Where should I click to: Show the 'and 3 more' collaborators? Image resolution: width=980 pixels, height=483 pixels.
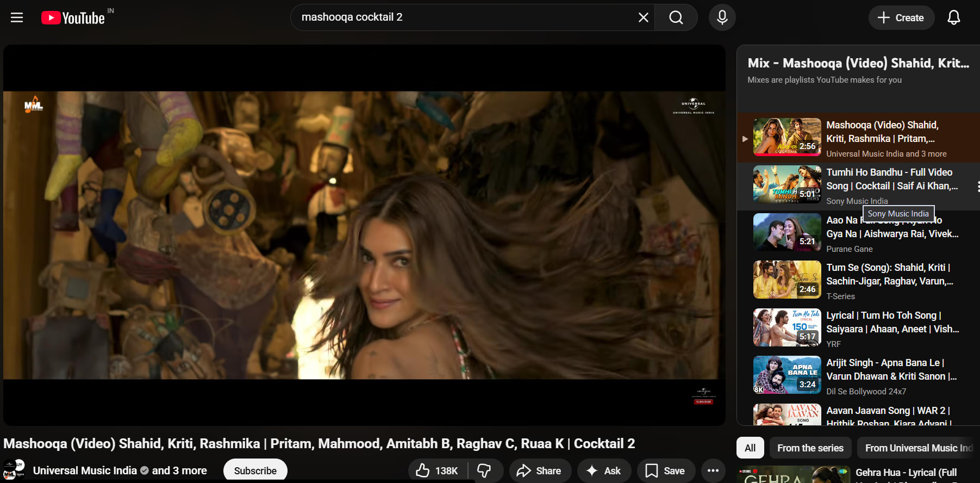(x=179, y=470)
